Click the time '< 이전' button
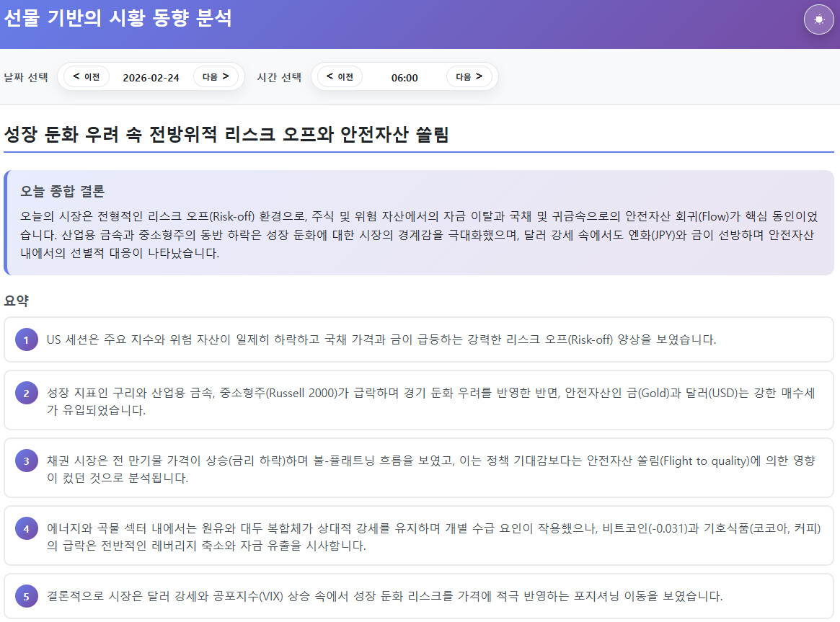This screenshot has height=622, width=840. point(340,76)
